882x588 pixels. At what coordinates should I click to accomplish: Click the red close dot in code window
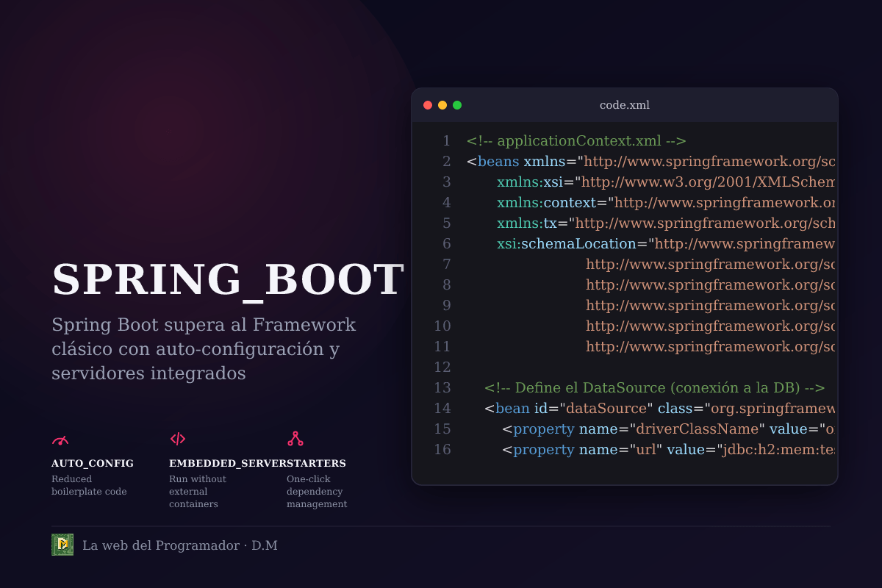click(x=428, y=105)
